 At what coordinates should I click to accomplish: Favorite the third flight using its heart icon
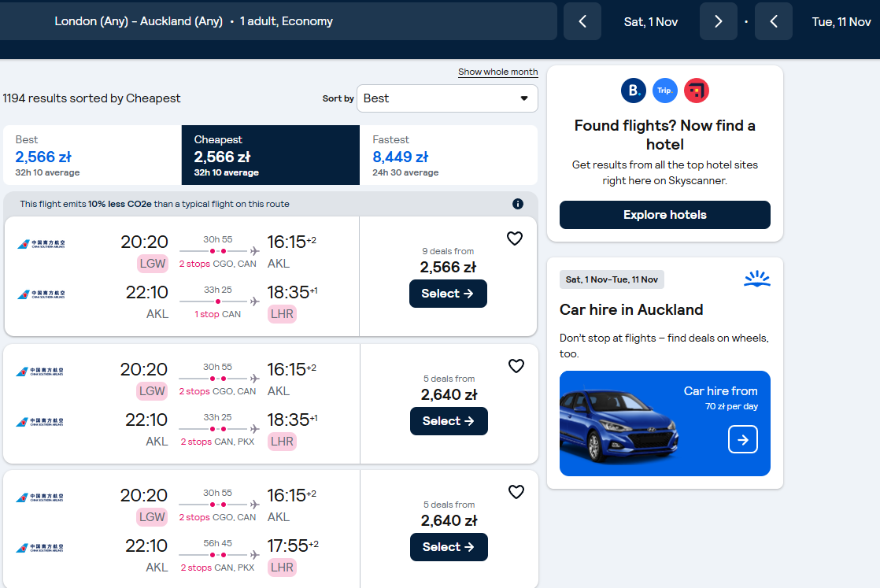click(x=516, y=492)
